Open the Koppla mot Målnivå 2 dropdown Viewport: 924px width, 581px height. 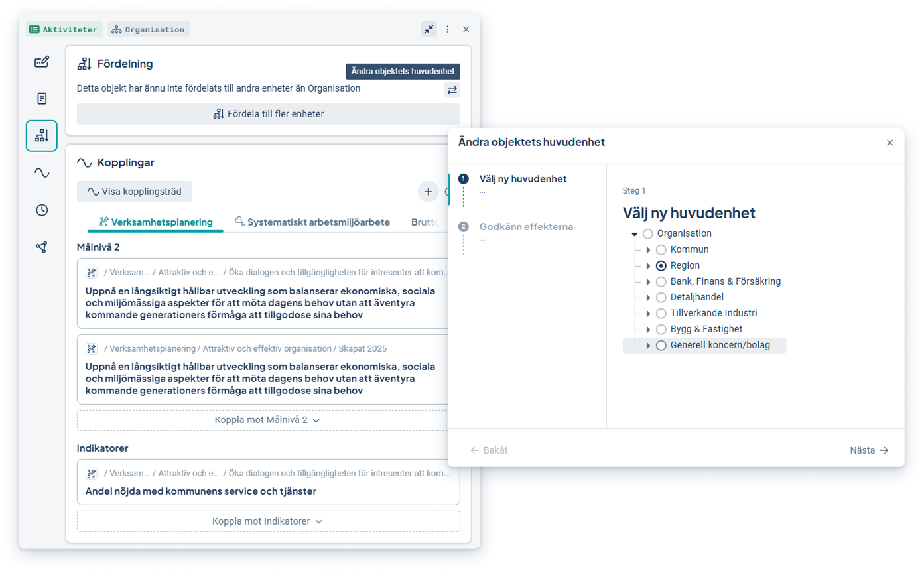coord(267,420)
